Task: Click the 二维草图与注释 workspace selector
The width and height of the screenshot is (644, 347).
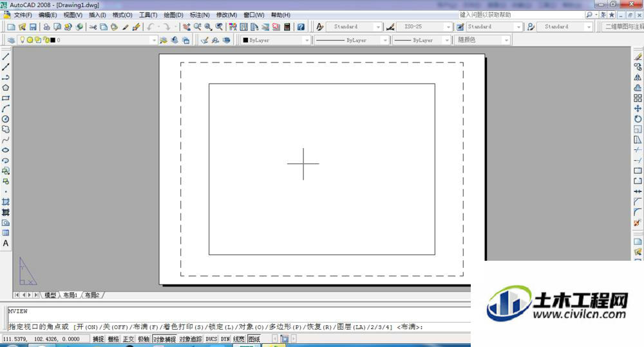Action: tap(624, 26)
